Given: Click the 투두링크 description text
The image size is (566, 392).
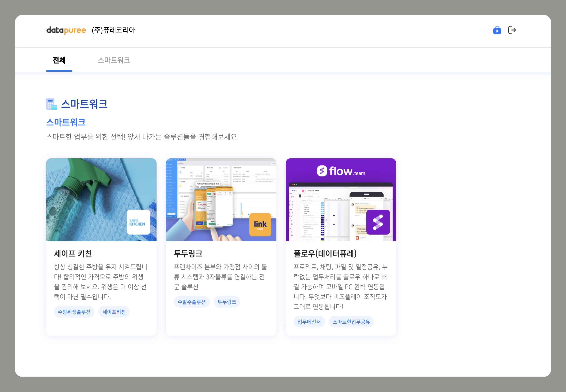Looking at the screenshot, I should (221, 277).
